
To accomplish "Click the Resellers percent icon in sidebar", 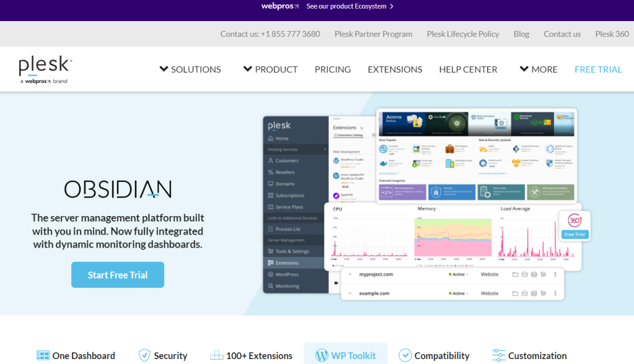I will coord(271,172).
